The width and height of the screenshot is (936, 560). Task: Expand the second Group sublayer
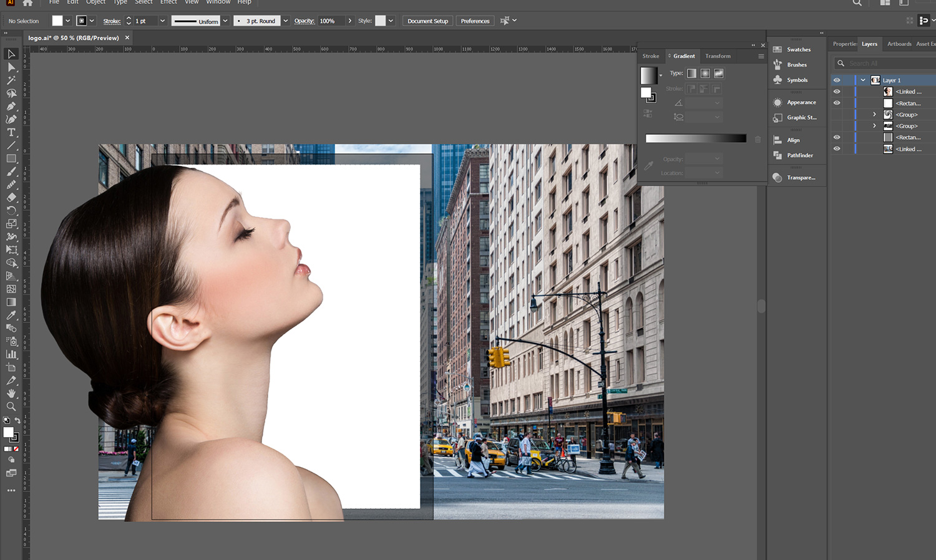(874, 126)
